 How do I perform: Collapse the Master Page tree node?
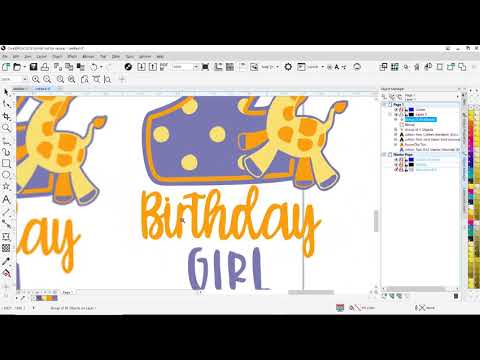pos(384,155)
